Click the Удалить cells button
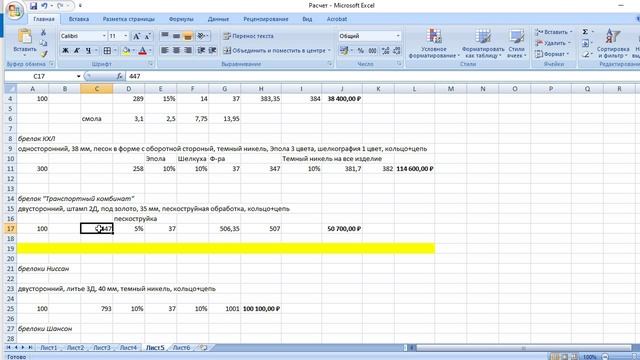This screenshot has width=640, height=360. [552, 43]
